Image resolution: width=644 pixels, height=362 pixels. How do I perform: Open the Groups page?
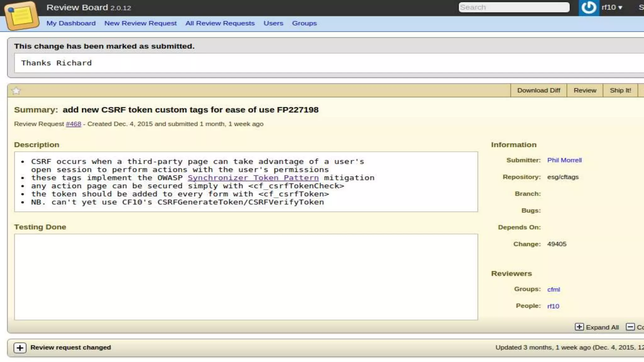[304, 23]
